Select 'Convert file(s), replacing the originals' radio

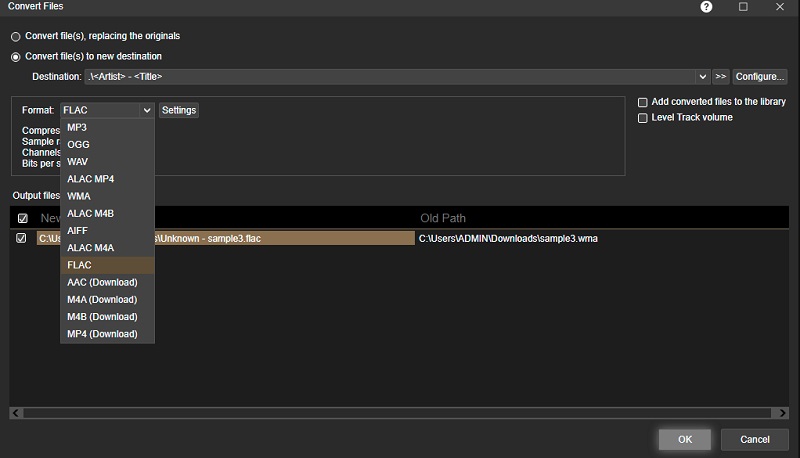tap(16, 36)
